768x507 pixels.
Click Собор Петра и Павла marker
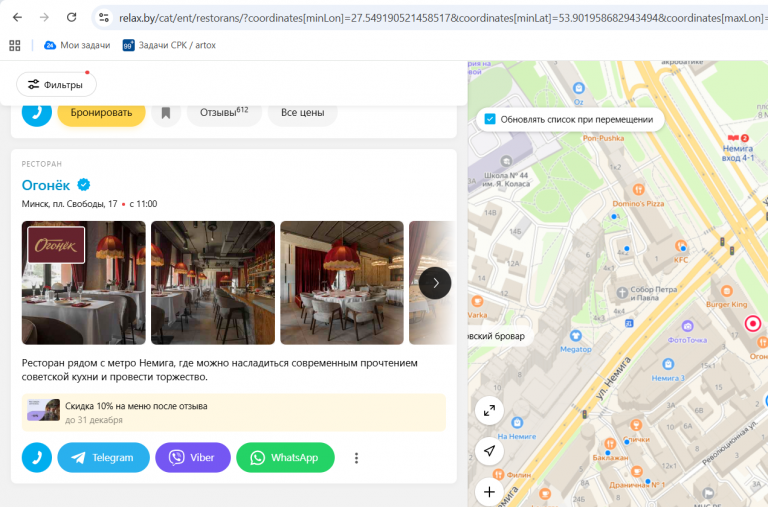coord(622,293)
